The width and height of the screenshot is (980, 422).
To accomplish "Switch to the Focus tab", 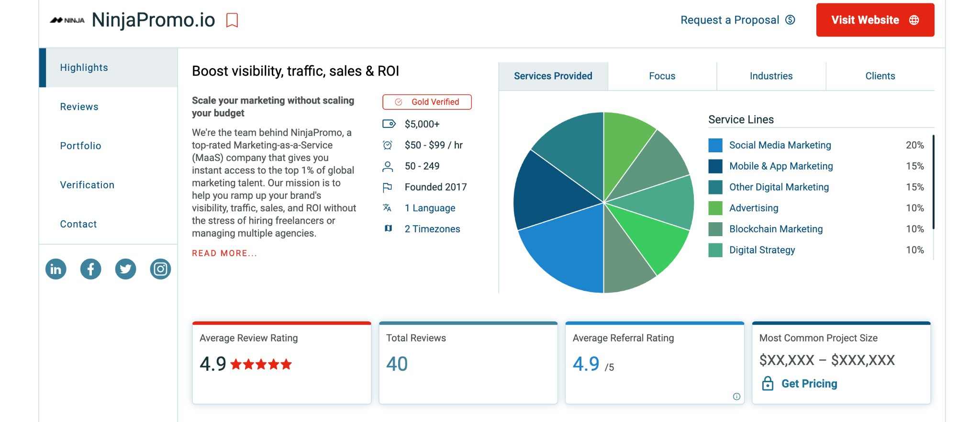I will click(x=662, y=76).
